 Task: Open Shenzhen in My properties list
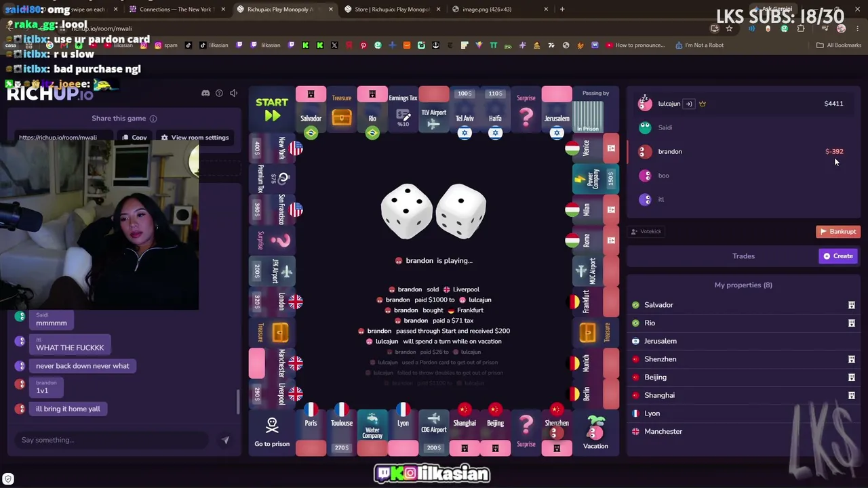(743, 359)
